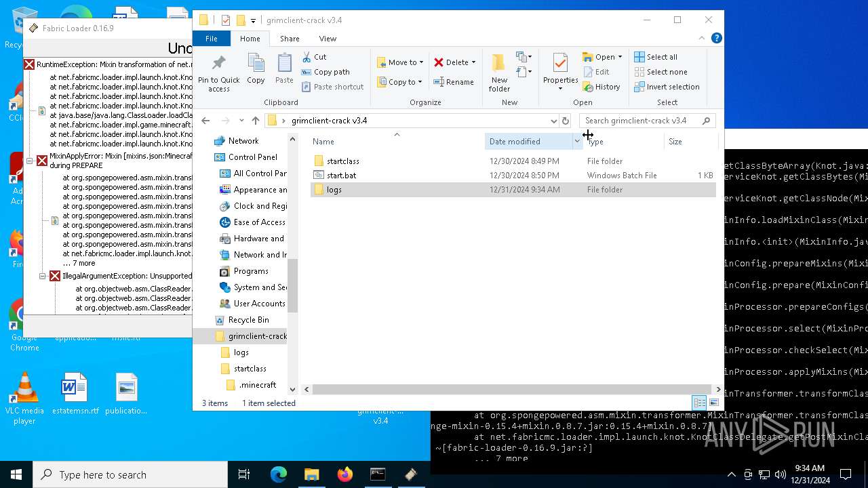Open the Date modified filter dropdown arrow
The height and width of the screenshot is (488, 868).
click(x=577, y=142)
